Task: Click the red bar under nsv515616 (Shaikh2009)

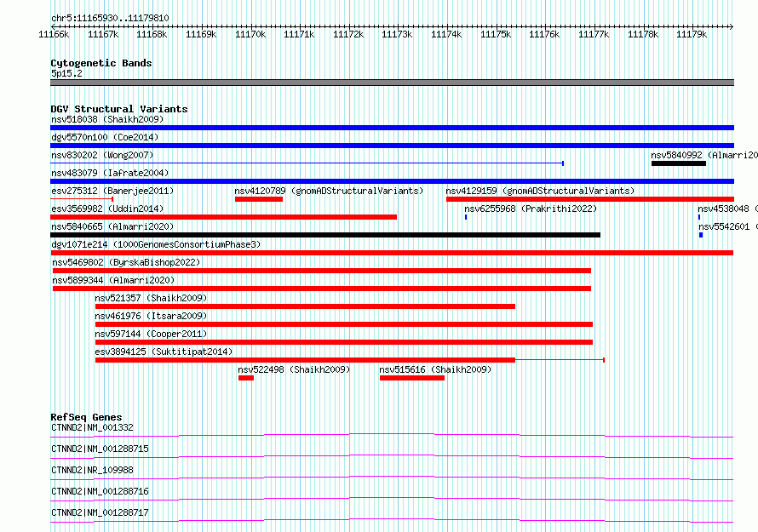Action: pos(412,378)
